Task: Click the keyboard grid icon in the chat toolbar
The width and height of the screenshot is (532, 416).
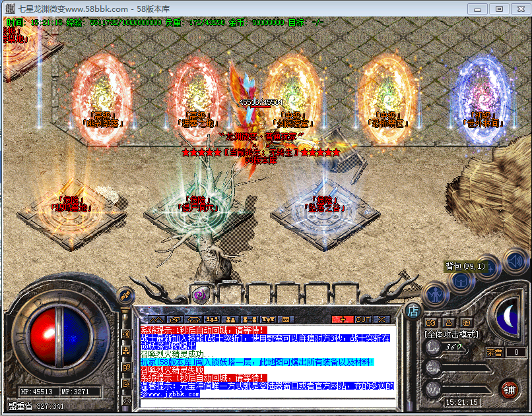Action: (x=286, y=319)
